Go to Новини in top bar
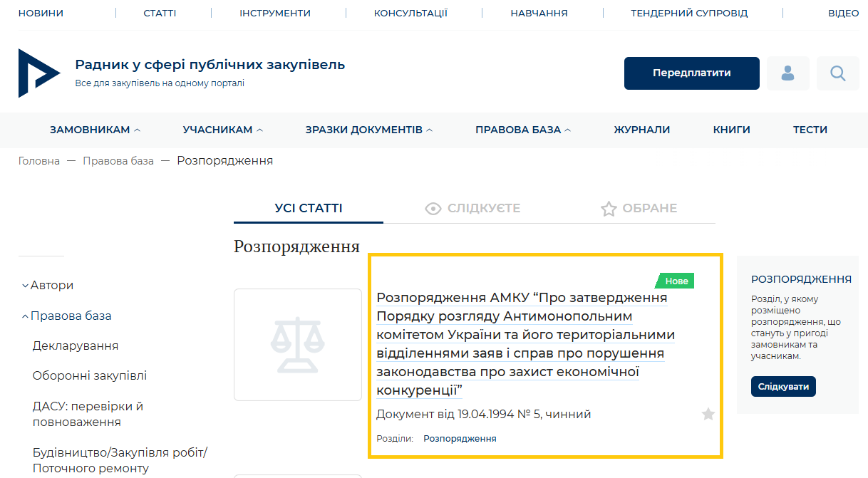 (41, 13)
